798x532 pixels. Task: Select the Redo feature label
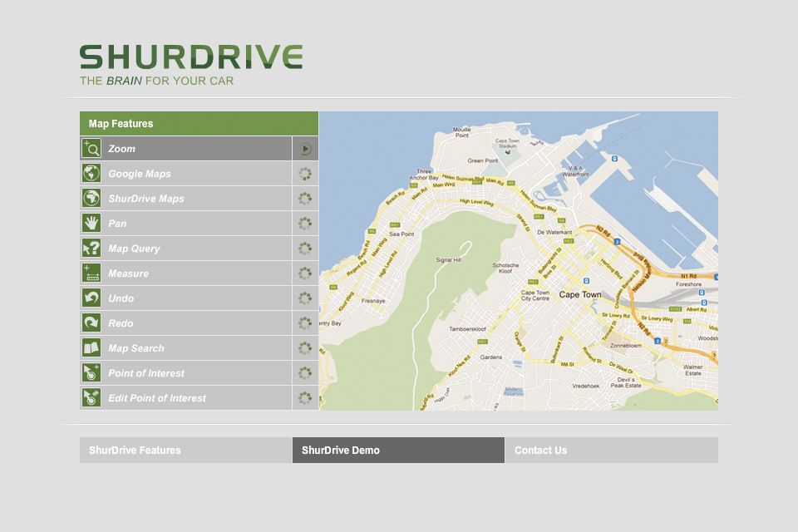tap(121, 323)
